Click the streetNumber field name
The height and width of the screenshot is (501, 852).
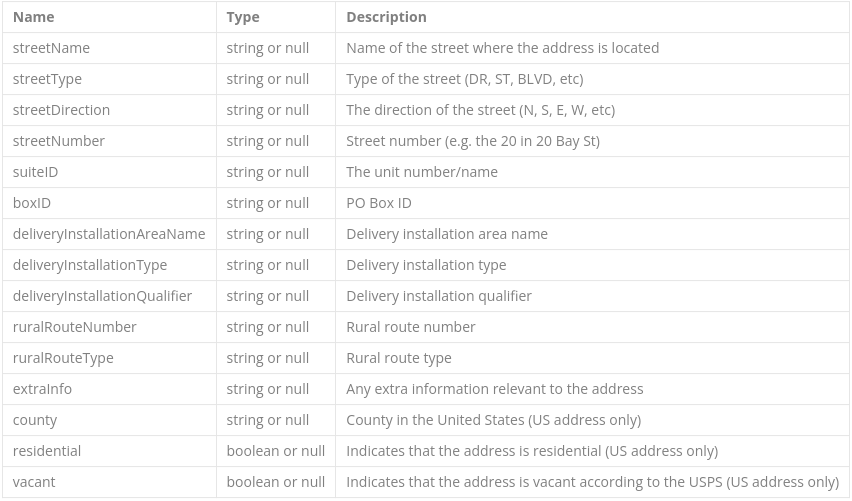click(x=58, y=141)
